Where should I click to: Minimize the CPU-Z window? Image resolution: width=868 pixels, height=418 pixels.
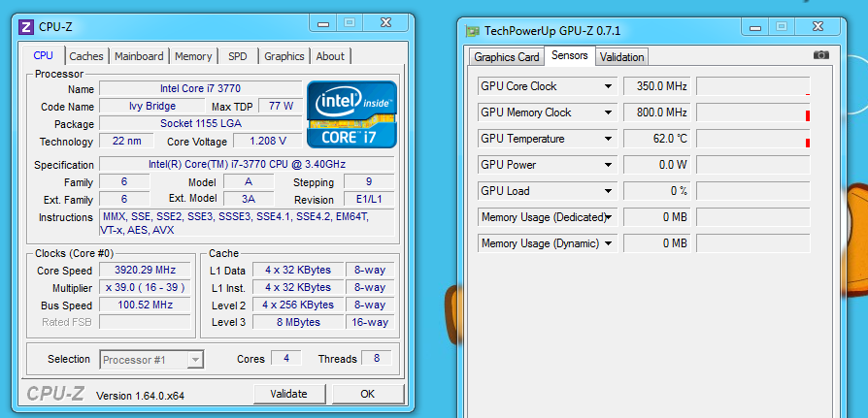(x=323, y=23)
